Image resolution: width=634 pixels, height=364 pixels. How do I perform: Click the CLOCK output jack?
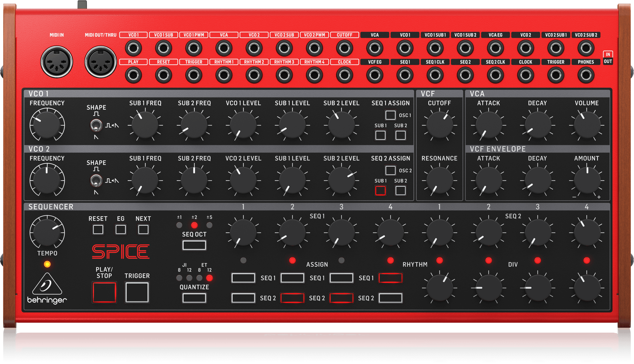point(525,75)
